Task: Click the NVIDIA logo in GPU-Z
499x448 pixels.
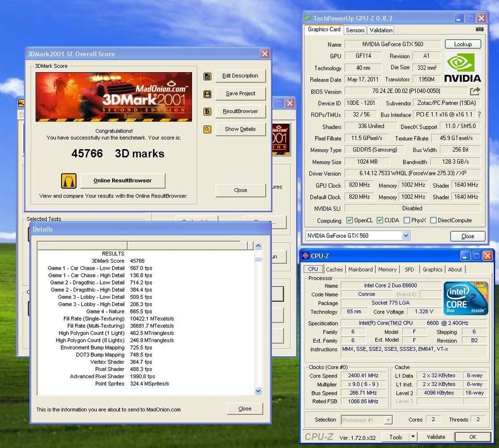Action: click(462, 67)
